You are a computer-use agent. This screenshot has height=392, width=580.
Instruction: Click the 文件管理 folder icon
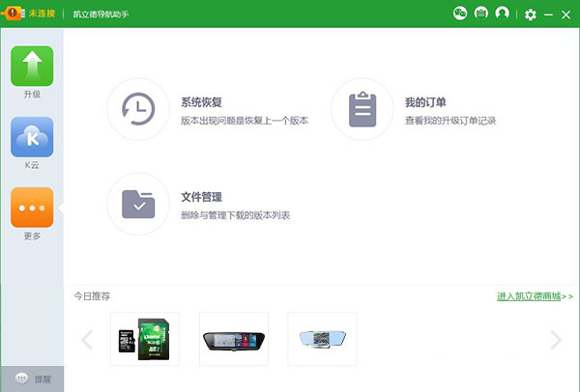(x=138, y=204)
